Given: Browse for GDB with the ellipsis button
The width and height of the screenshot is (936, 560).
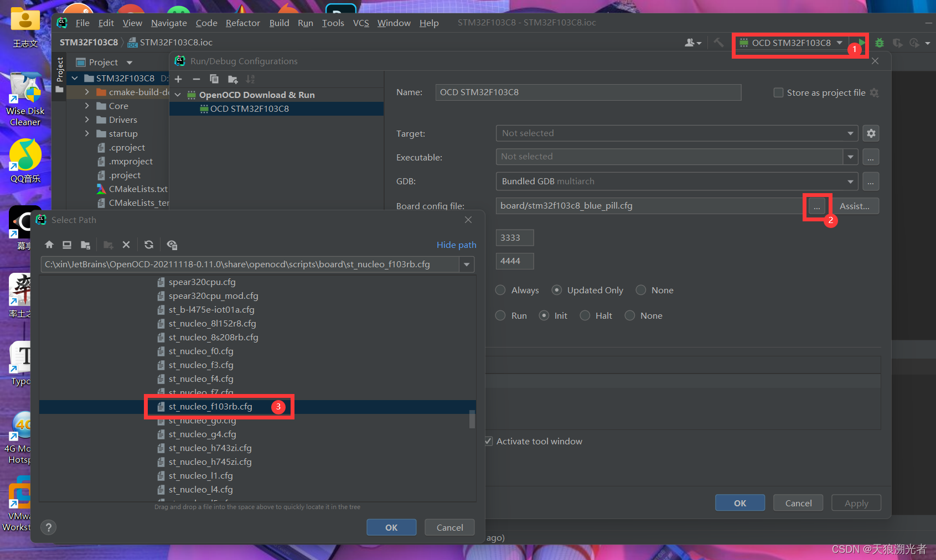Looking at the screenshot, I should click(871, 181).
